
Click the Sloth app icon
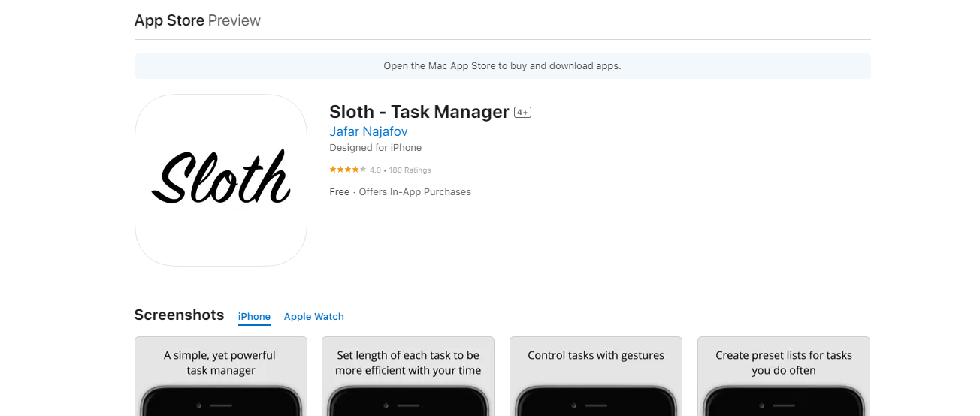point(221,180)
